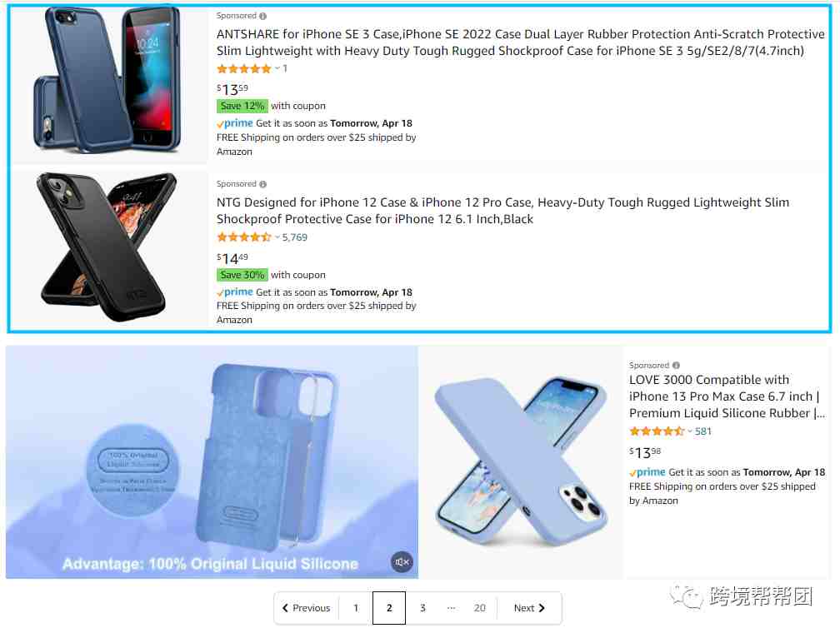Image resolution: width=840 pixels, height=633 pixels.
Task: Go to Next results page
Action: 529,608
